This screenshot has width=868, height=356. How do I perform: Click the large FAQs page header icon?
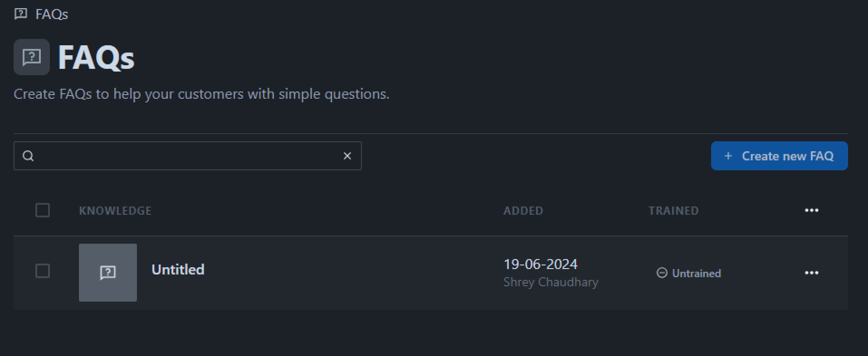pyautogui.click(x=31, y=57)
